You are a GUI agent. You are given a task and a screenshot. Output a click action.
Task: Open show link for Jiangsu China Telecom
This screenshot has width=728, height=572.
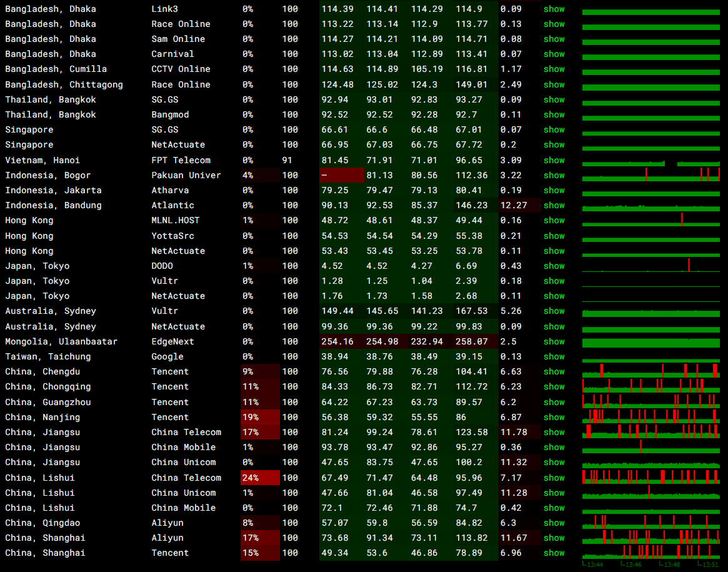pos(554,432)
